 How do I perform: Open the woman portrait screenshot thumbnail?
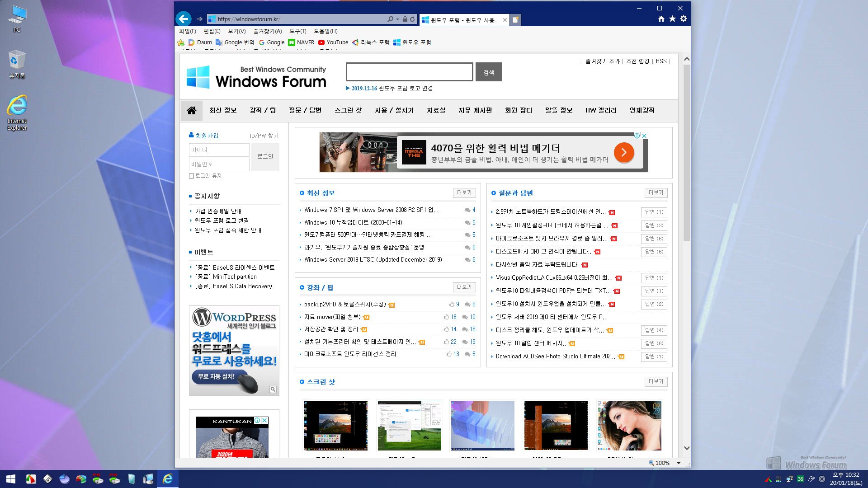[x=629, y=426]
